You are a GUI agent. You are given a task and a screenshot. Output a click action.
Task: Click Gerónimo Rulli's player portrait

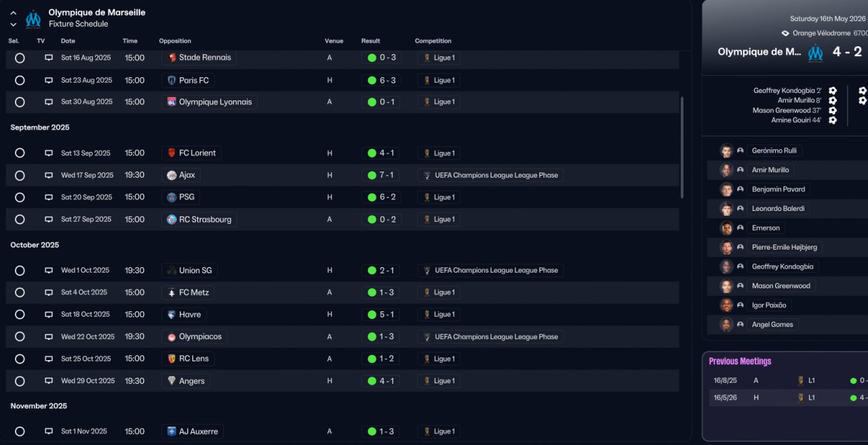pyautogui.click(x=726, y=151)
